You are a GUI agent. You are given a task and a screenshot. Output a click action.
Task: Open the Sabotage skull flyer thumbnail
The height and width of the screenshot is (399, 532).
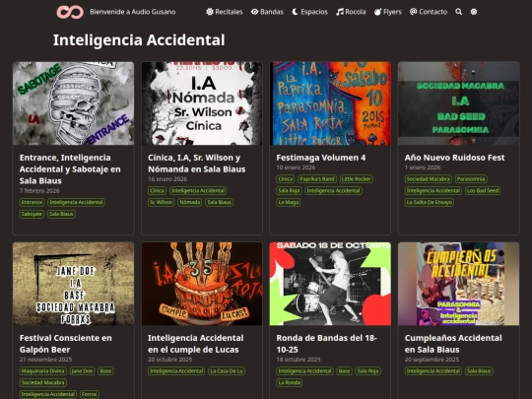[x=73, y=103]
